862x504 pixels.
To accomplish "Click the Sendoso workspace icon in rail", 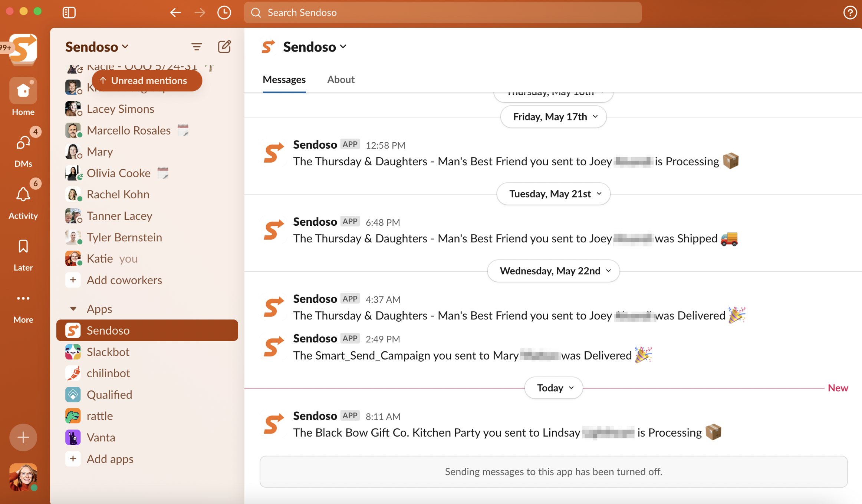I will click(23, 48).
